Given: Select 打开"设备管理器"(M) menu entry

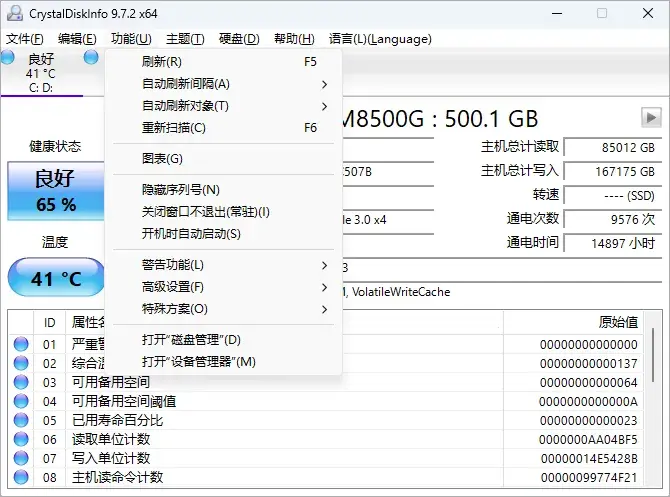Looking at the screenshot, I should click(x=223, y=362).
